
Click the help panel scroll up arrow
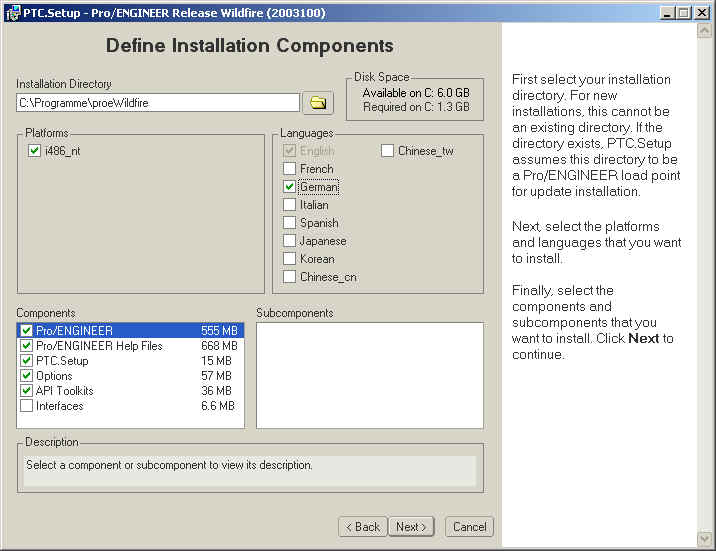704,31
